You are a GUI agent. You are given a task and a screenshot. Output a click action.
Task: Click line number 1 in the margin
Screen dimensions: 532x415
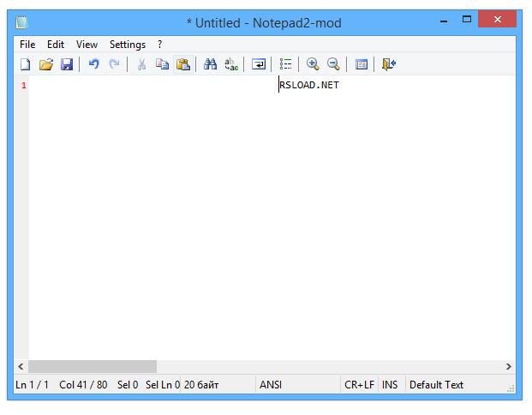(24, 85)
